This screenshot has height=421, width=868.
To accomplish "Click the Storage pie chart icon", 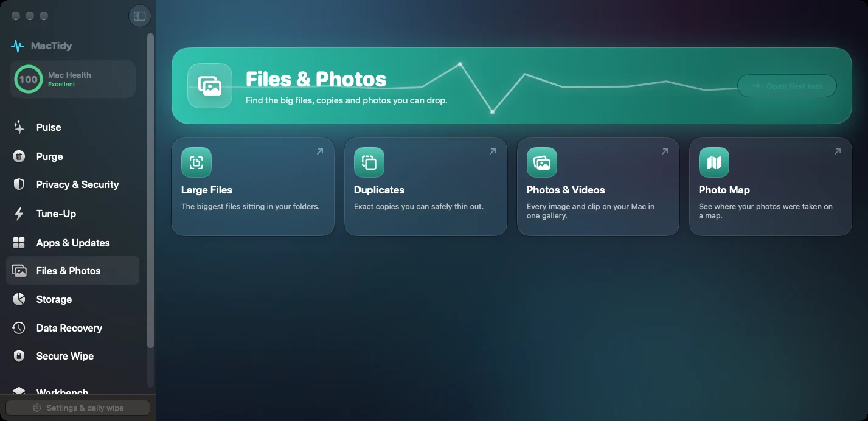I will [x=19, y=299].
